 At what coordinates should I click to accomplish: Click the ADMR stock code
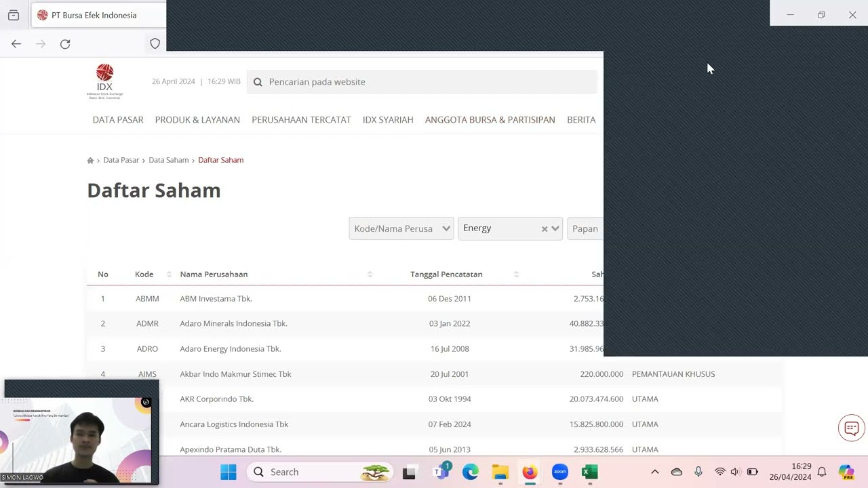click(x=147, y=324)
